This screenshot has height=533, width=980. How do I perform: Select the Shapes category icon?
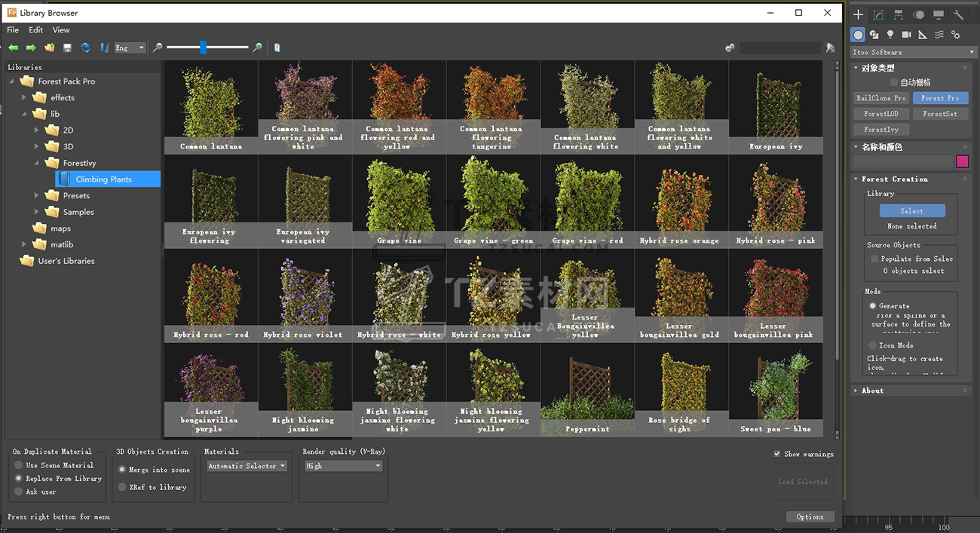[x=874, y=35]
